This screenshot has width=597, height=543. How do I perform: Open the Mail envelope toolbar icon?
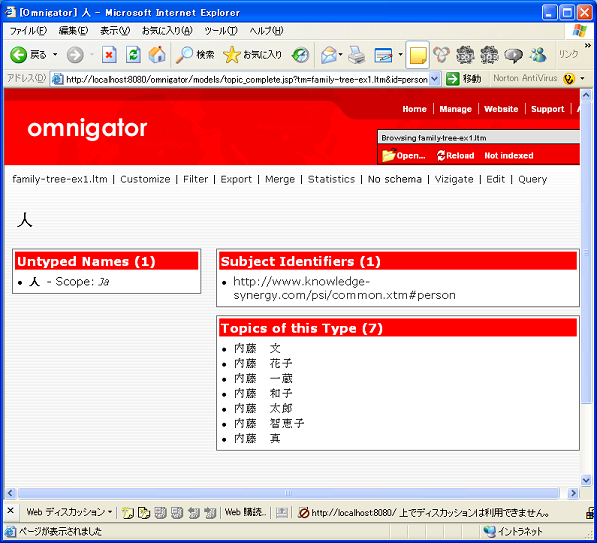328,55
